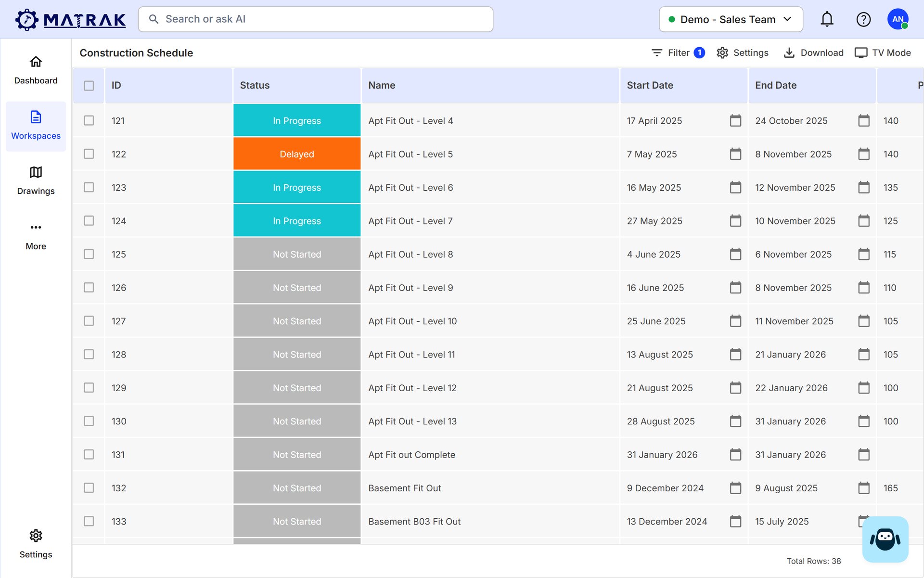Change In Progress status of row 124

(x=297, y=221)
